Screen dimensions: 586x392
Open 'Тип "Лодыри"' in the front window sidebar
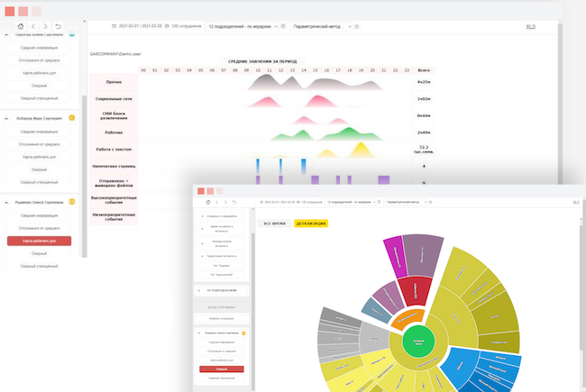[x=222, y=266]
